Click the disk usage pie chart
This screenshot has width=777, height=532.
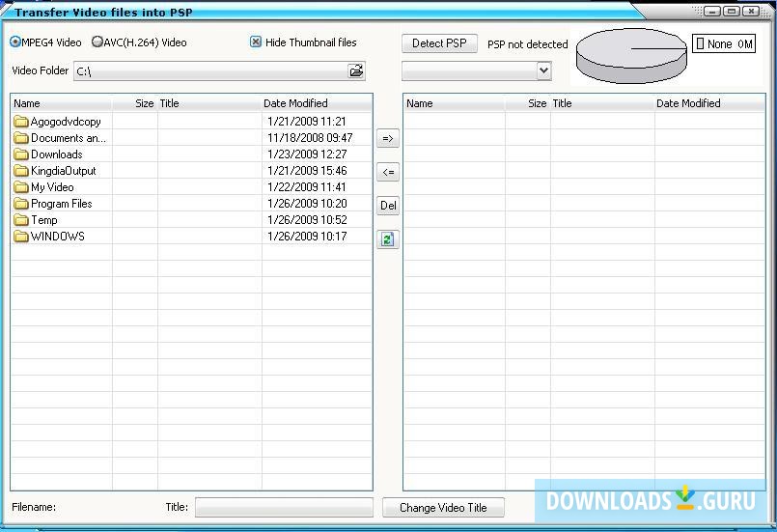pos(631,56)
